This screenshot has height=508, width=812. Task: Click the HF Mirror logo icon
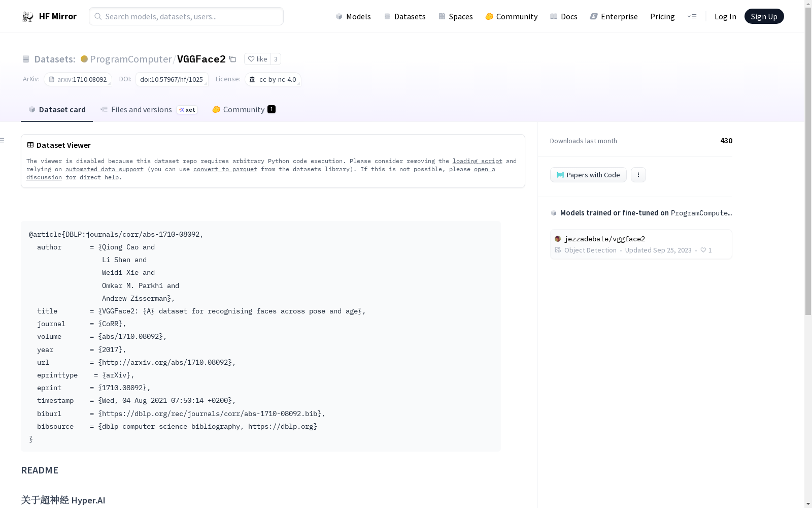pyautogui.click(x=28, y=16)
